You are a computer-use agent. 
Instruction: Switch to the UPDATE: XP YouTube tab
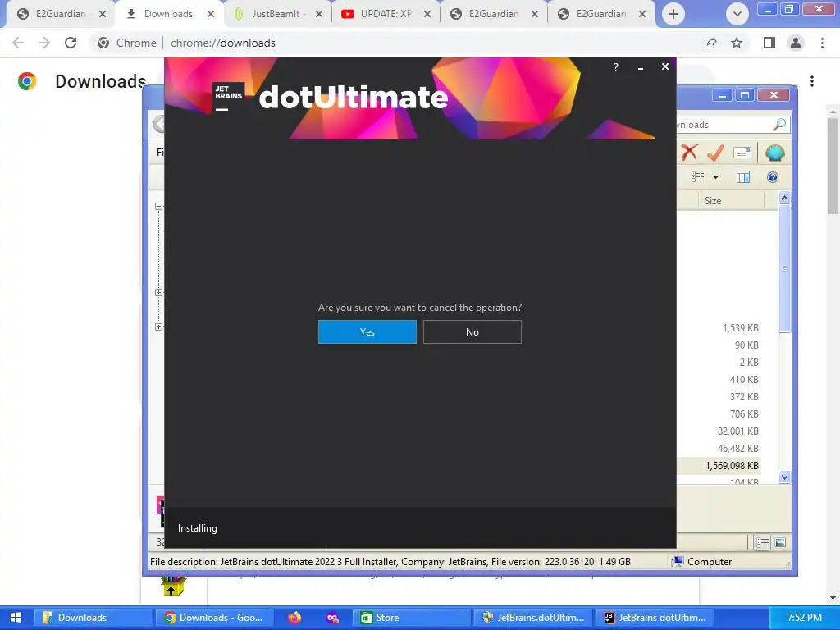[x=386, y=14]
